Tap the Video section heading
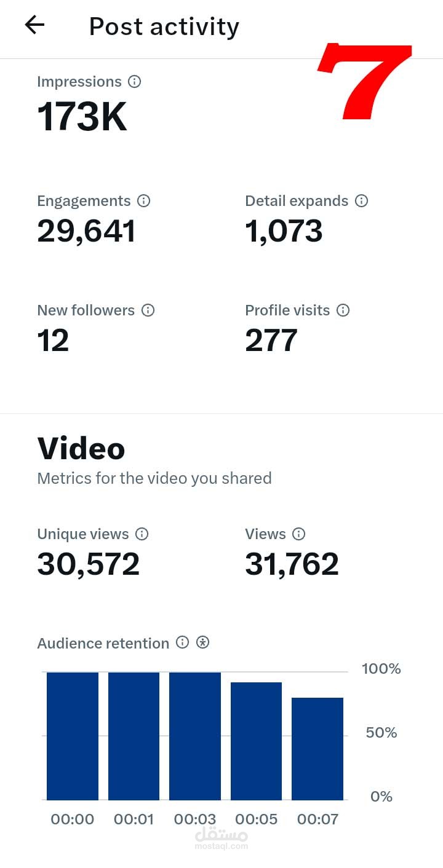The height and width of the screenshot is (868, 443). pos(81,449)
